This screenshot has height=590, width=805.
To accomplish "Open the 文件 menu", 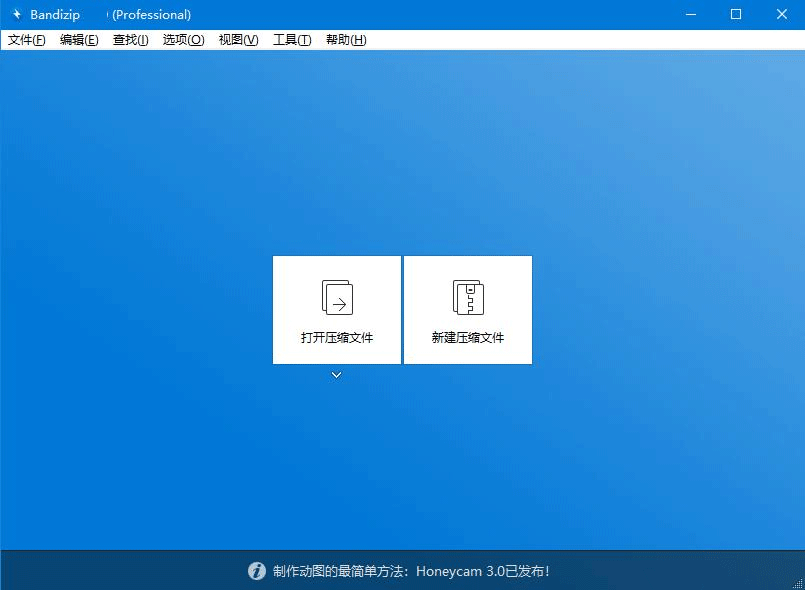I will [x=26, y=39].
